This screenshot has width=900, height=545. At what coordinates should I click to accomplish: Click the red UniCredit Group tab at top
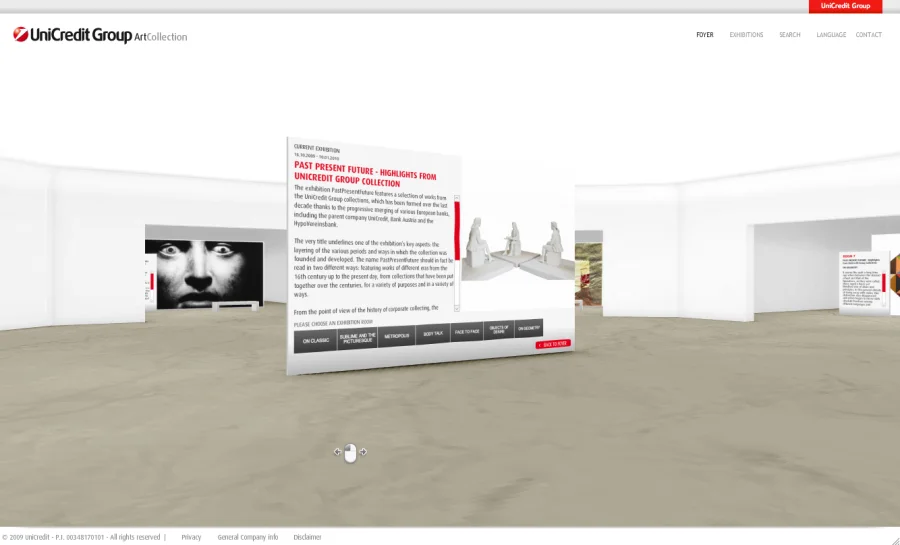pos(845,6)
